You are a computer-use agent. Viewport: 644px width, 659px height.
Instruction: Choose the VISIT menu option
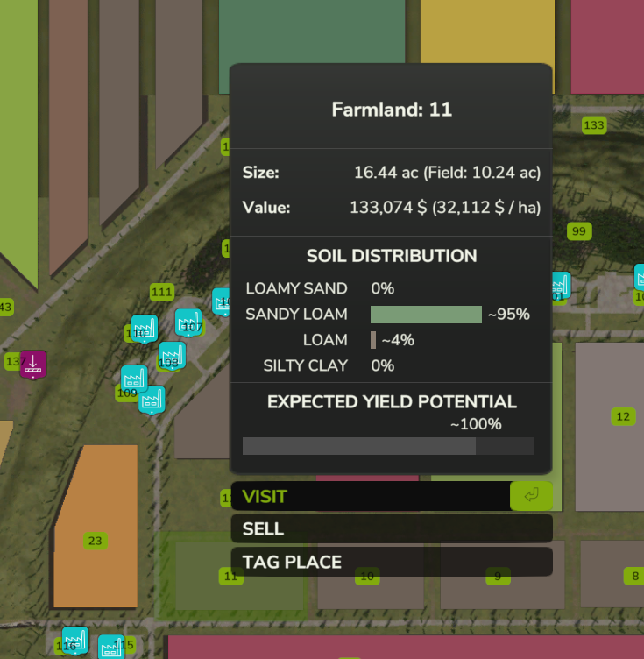[x=368, y=496]
